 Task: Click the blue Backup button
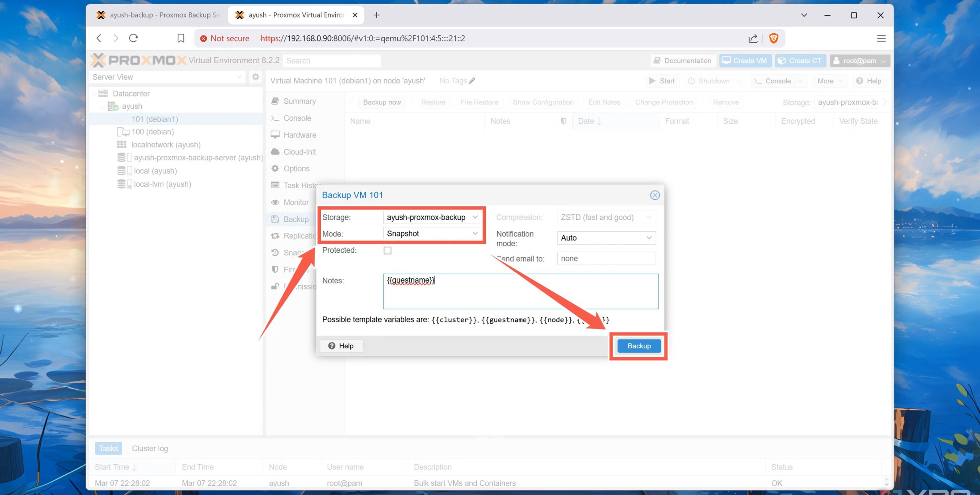point(639,346)
